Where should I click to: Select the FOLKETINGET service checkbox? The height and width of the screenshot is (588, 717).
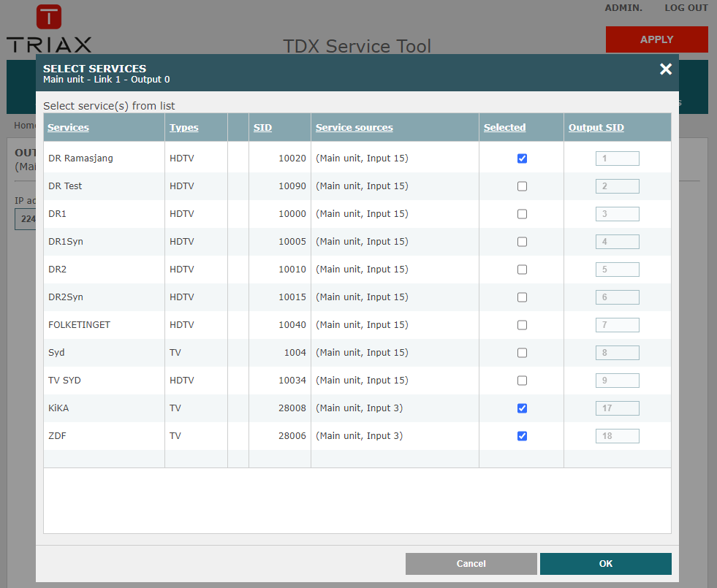(522, 325)
